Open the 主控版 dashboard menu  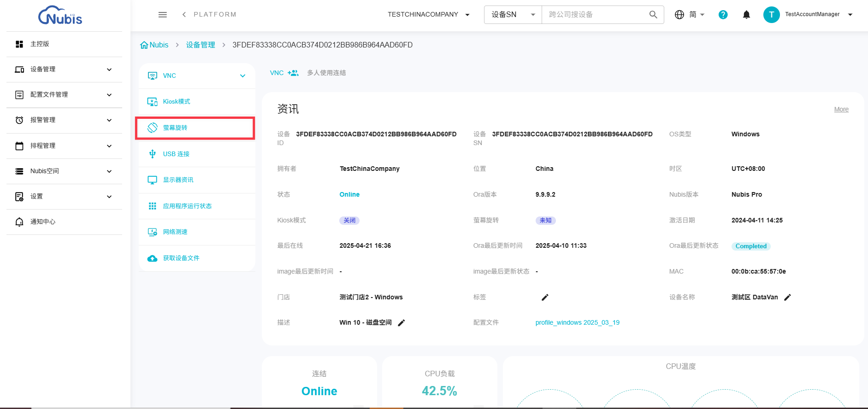tap(64, 44)
